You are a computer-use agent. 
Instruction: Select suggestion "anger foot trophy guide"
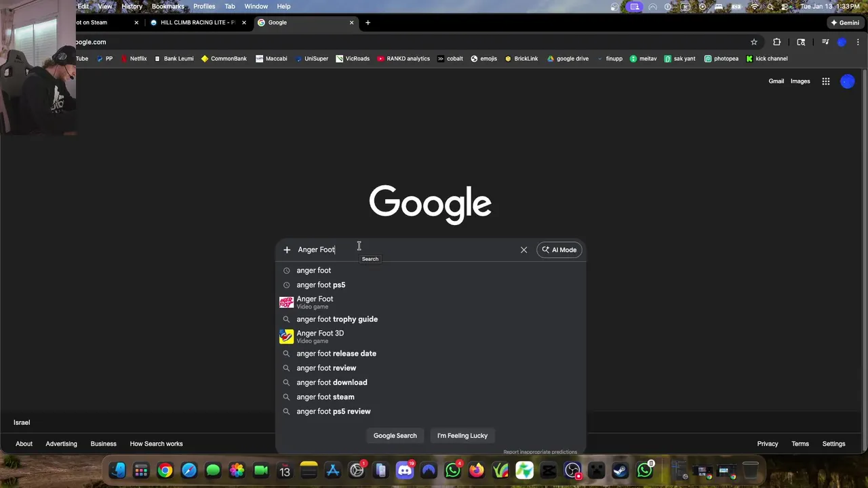431,319
